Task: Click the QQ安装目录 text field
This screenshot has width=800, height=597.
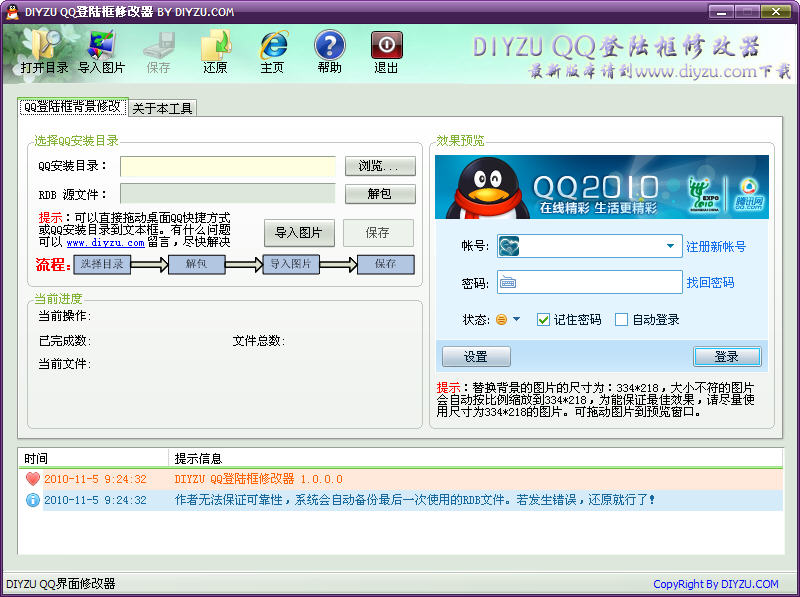Action: pos(227,166)
